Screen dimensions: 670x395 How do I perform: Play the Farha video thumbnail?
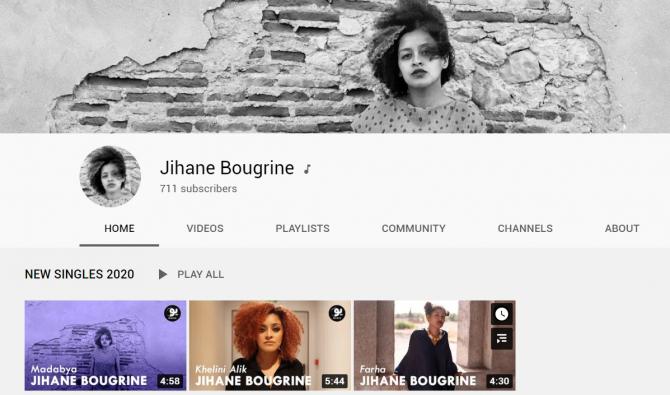pyautogui.click(x=435, y=345)
